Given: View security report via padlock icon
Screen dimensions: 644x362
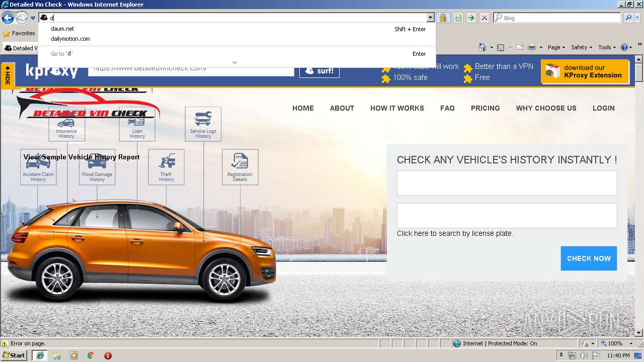Looking at the screenshot, I should [x=443, y=18].
